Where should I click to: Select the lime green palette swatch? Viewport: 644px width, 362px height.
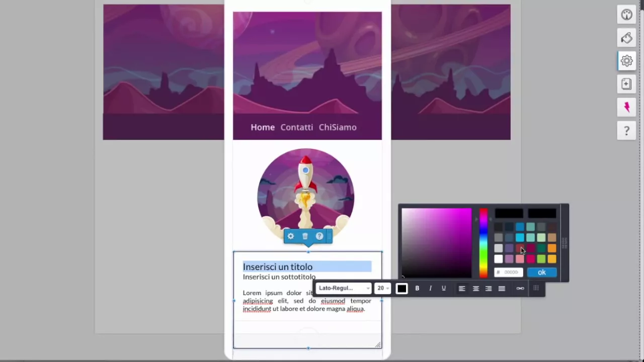tap(541, 259)
